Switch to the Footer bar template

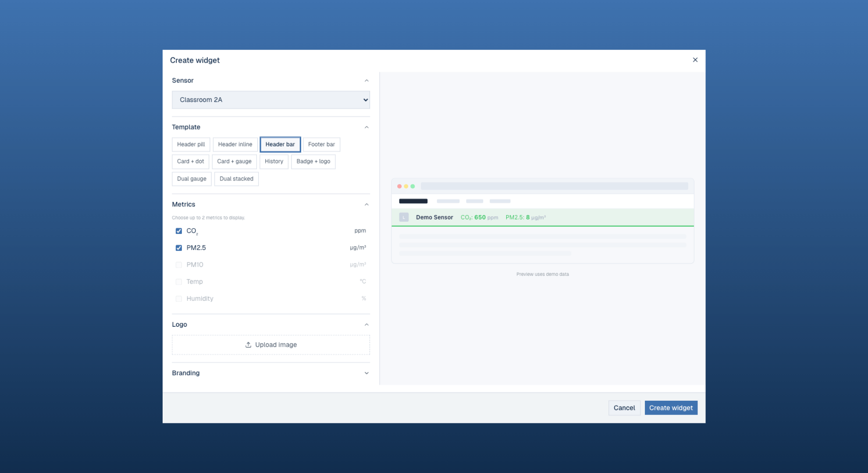coord(321,144)
